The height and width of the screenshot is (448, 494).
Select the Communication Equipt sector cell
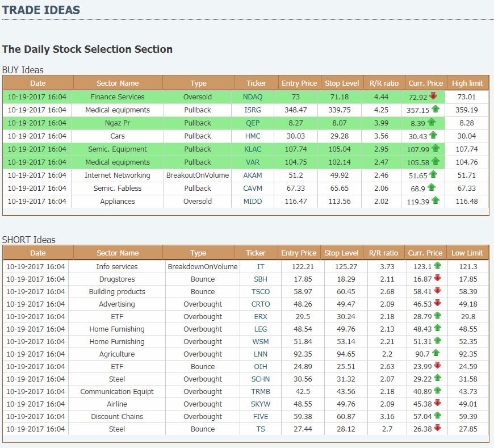pos(117,392)
